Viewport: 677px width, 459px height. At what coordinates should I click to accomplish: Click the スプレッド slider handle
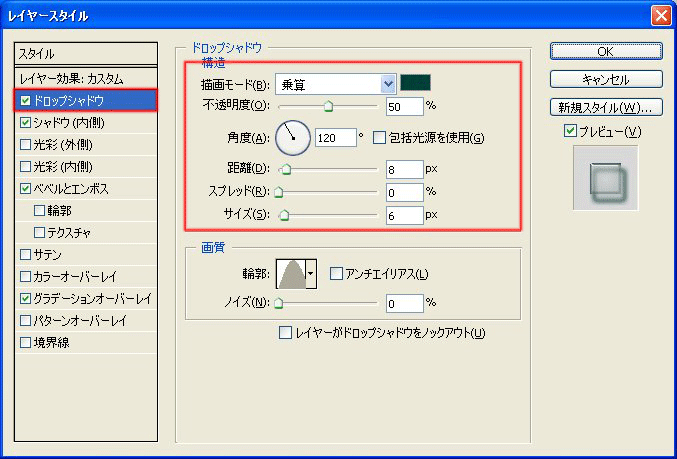tap(279, 192)
